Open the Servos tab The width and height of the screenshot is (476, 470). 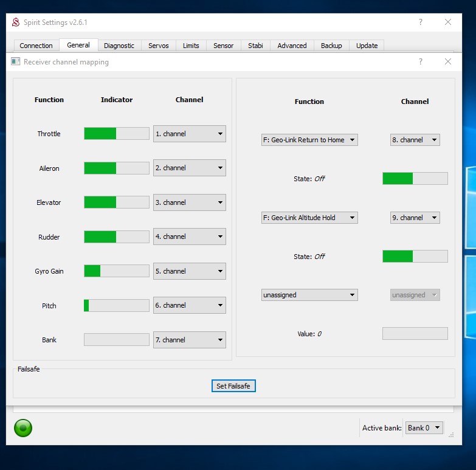tap(159, 46)
